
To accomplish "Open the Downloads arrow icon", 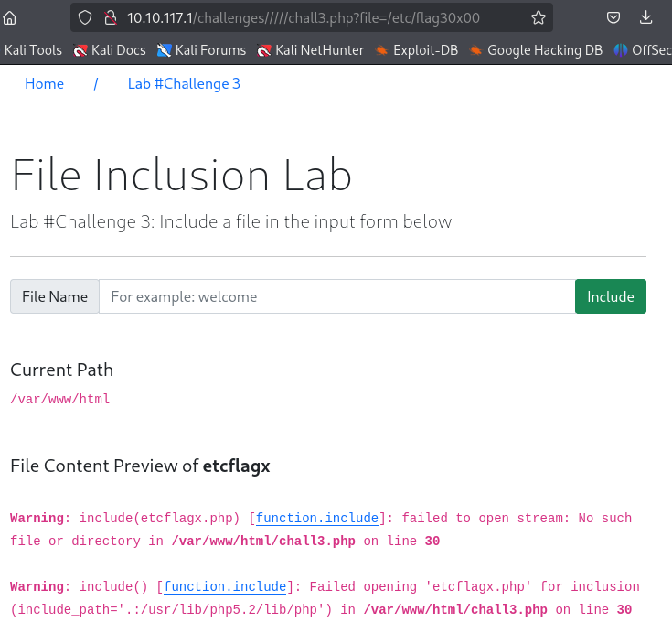I will coord(645,17).
